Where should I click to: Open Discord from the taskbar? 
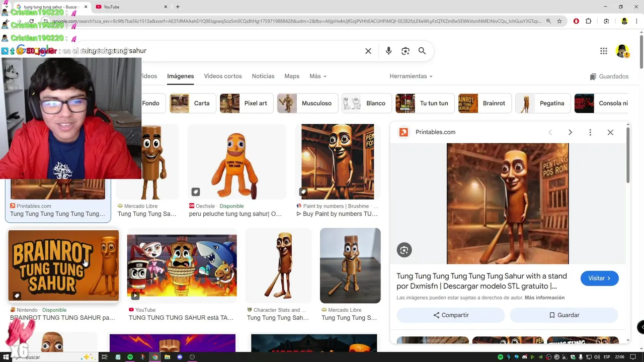[x=180, y=357]
